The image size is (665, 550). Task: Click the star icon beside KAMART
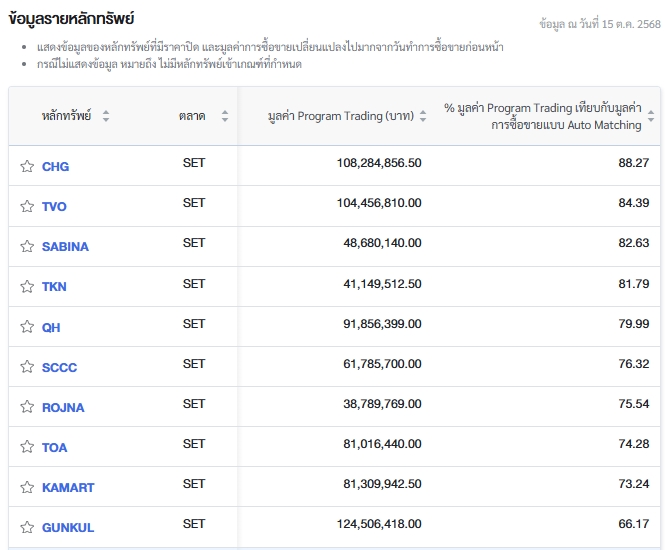pos(27,487)
